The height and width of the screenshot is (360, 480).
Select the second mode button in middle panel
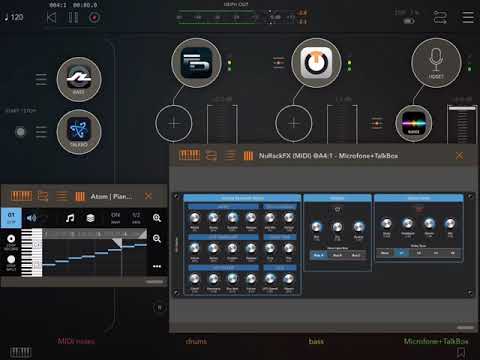pyautogui.click(x=337, y=255)
